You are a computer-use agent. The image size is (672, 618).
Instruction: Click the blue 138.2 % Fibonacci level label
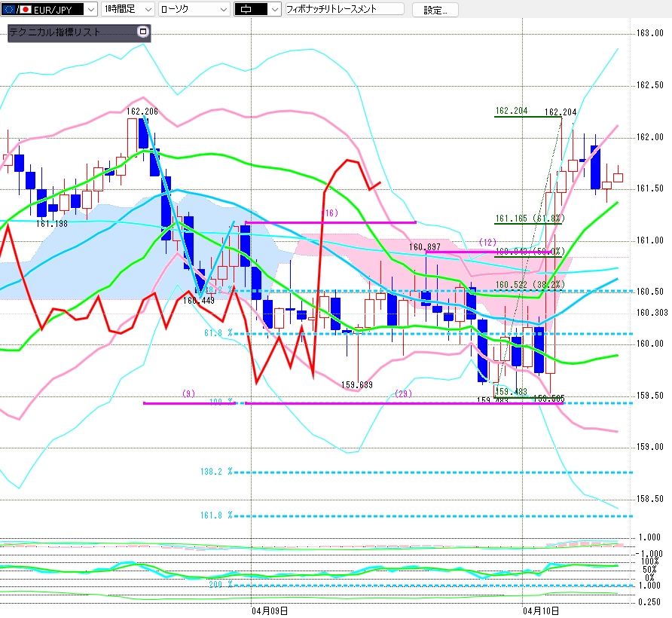tap(216, 472)
